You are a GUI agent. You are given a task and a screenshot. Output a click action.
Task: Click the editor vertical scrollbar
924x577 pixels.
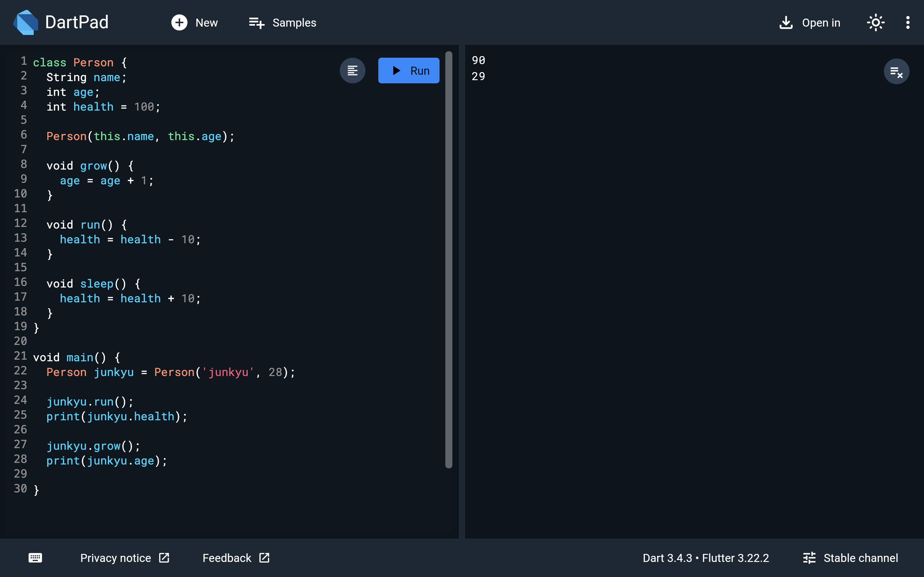coord(449,260)
